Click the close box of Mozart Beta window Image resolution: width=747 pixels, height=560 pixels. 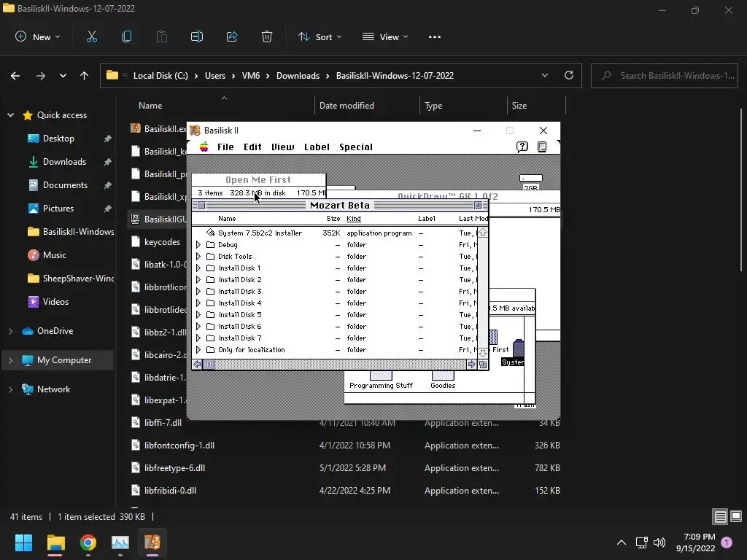(201, 205)
